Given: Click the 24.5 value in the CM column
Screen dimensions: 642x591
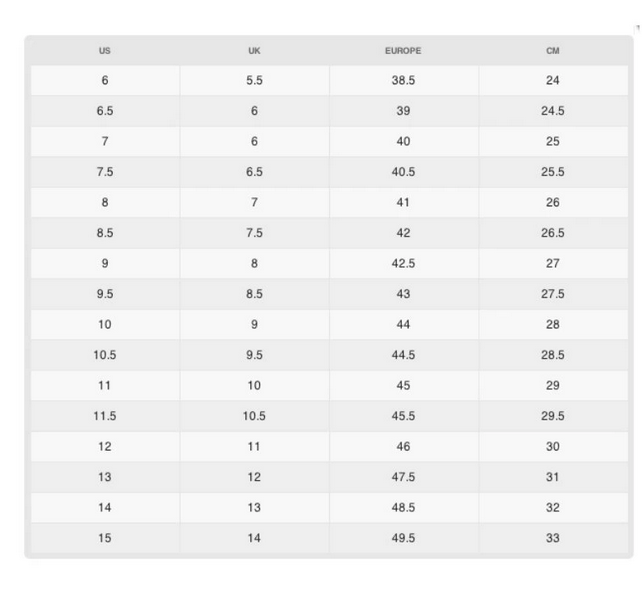Looking at the screenshot, I should (x=553, y=111).
